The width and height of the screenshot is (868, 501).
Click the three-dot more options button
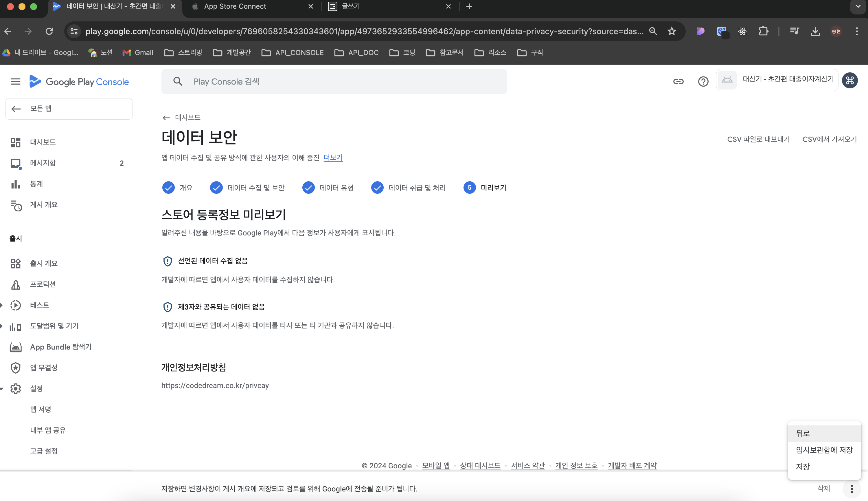click(852, 489)
